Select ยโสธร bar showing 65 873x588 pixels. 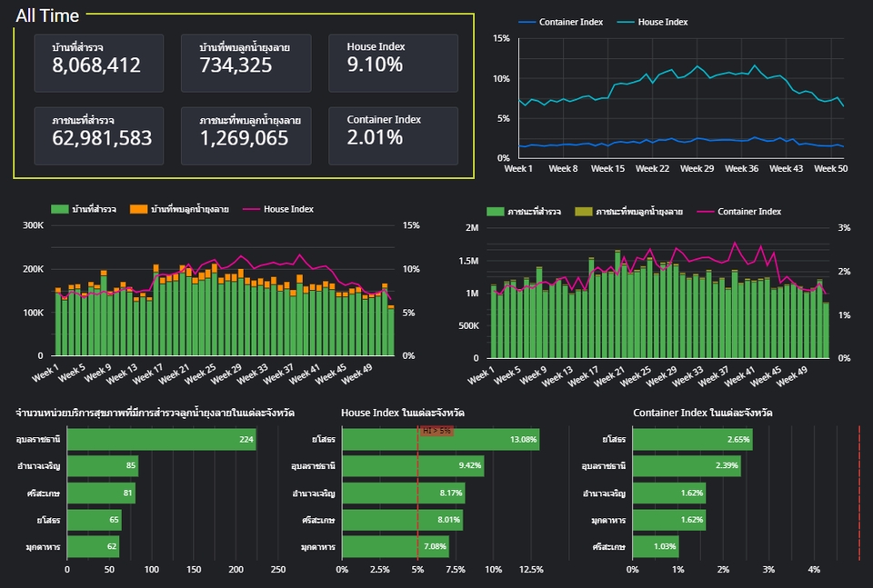(x=94, y=520)
